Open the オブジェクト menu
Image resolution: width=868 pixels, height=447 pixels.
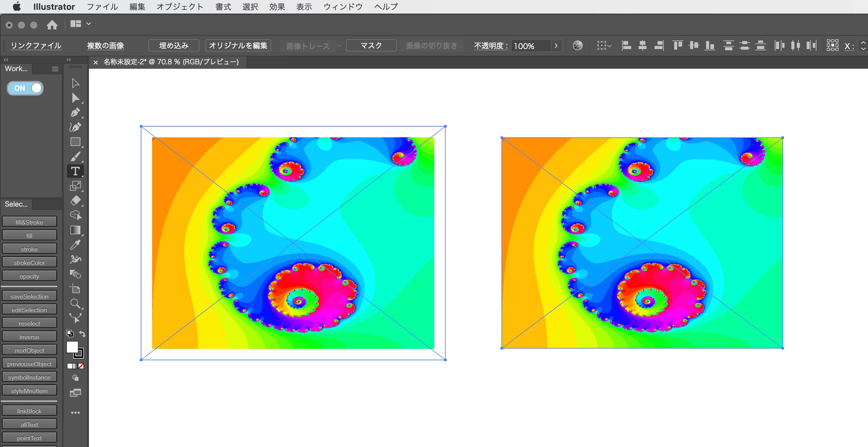180,7
